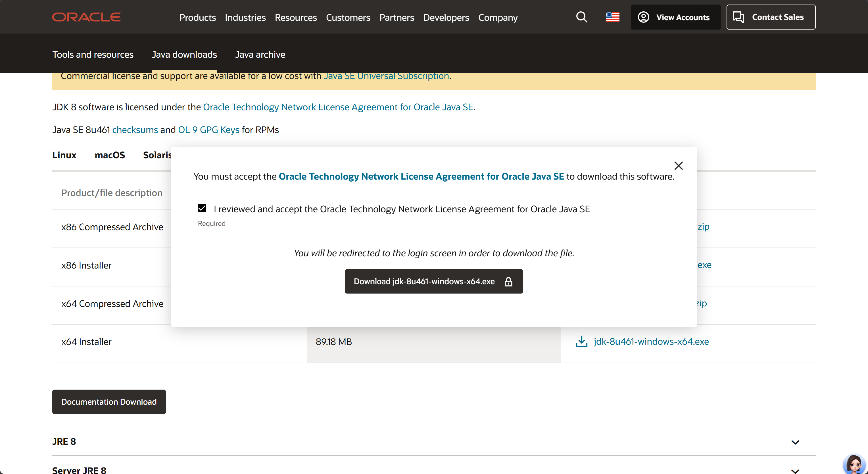
Task: Switch to the Solaris tab
Action: [x=157, y=155]
